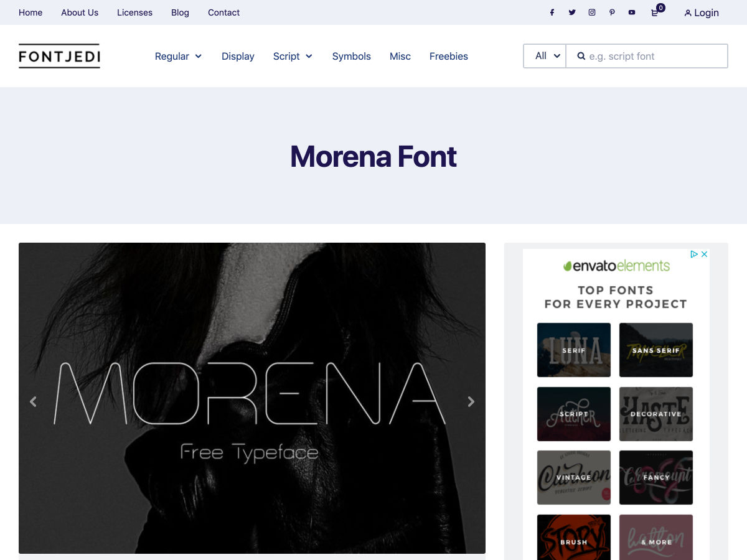This screenshot has height=560, width=747.
Task: Close the Envato ad with X
Action: coord(705,254)
